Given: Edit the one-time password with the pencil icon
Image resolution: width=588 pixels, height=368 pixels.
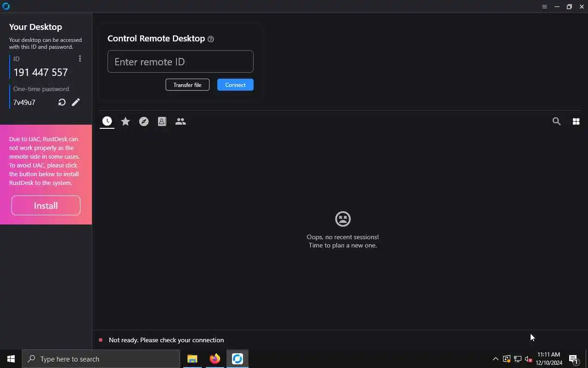Looking at the screenshot, I should pyautogui.click(x=76, y=102).
